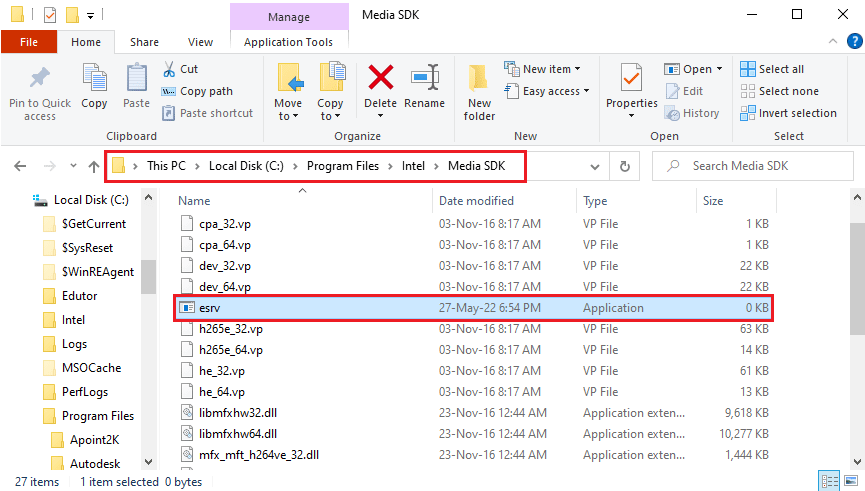Click This PC in the address bar
Viewport: 865px width, 491px height.
click(167, 166)
